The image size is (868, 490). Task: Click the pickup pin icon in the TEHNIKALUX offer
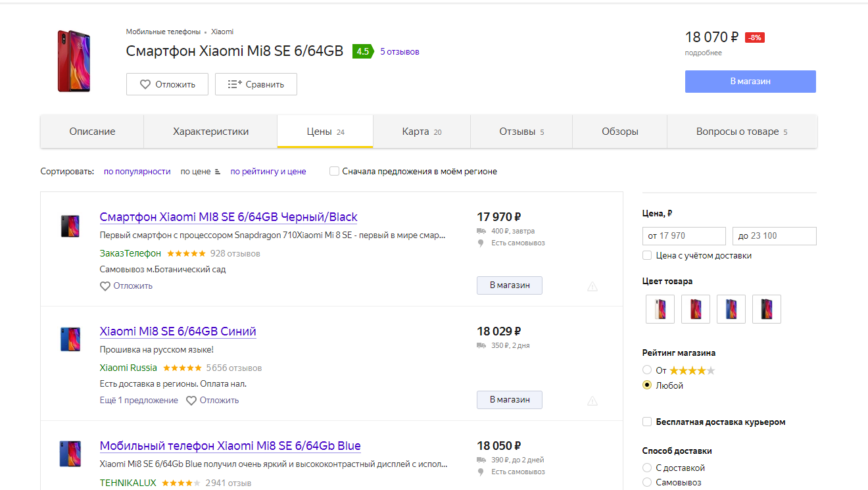pyautogui.click(x=481, y=472)
